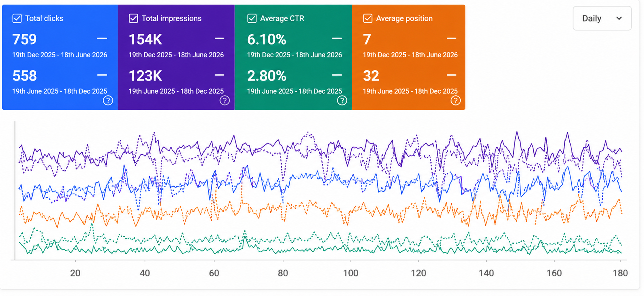Click the x-axis label 20
Image resolution: width=644 pixels, height=296 pixels.
(75, 273)
